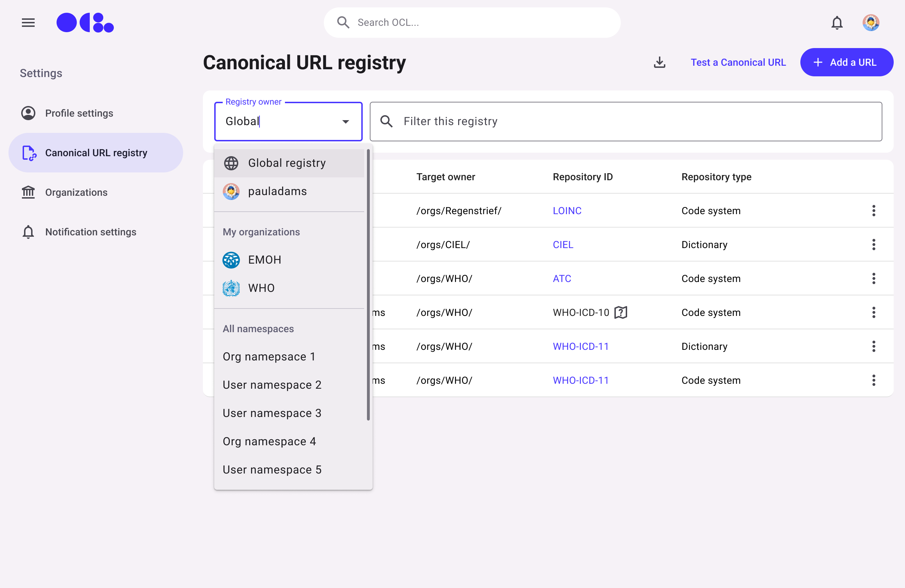Image resolution: width=905 pixels, height=588 pixels.
Task: Choose pauladams as registry owner
Action: [x=277, y=191]
